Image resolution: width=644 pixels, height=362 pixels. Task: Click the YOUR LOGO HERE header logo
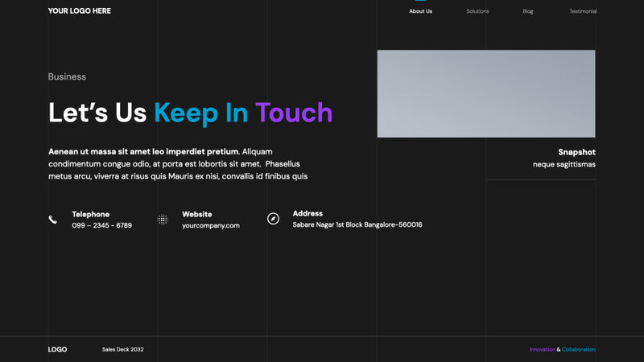[80, 11]
